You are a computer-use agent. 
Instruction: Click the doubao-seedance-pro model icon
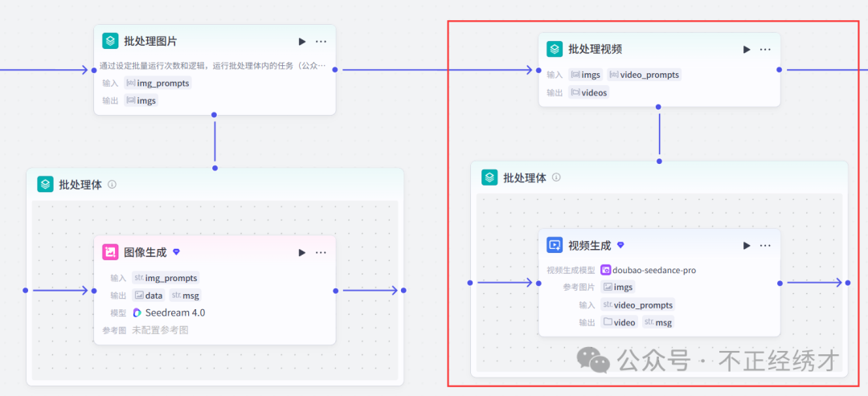[606, 270]
